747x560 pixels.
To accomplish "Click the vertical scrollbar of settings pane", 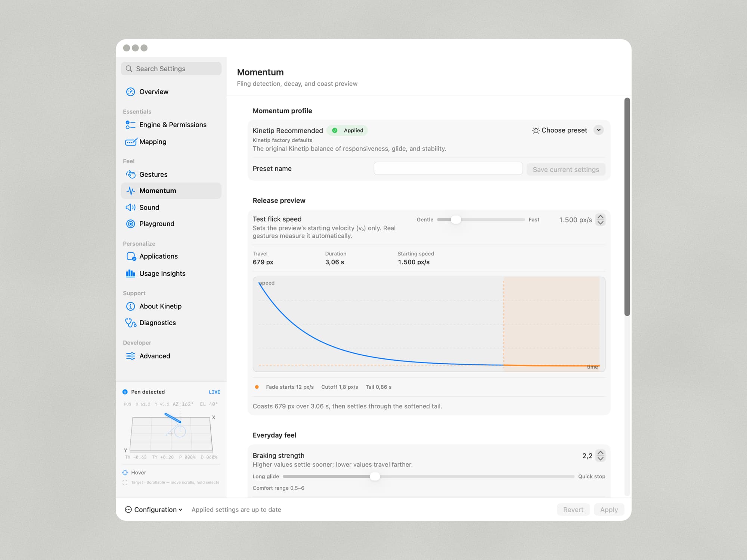I will click(627, 207).
